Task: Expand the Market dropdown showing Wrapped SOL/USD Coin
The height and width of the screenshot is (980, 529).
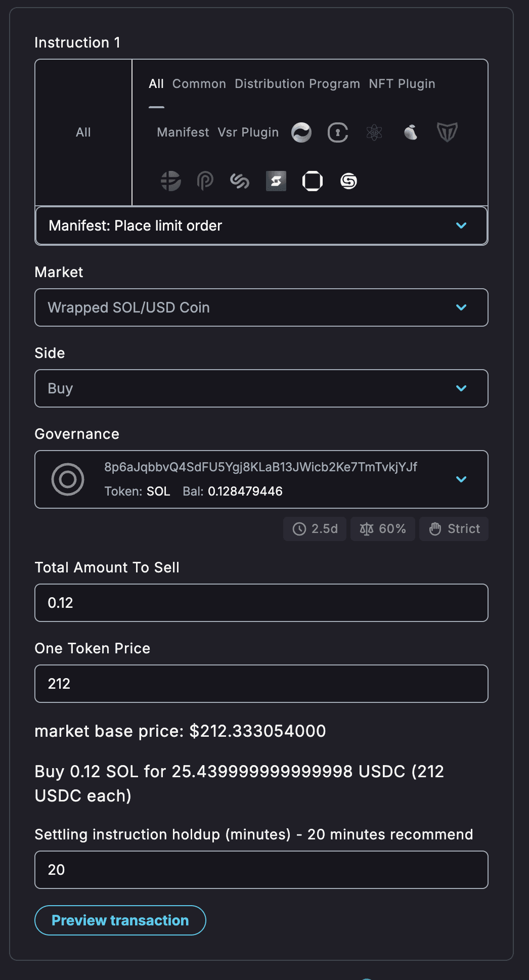Action: pos(261,307)
